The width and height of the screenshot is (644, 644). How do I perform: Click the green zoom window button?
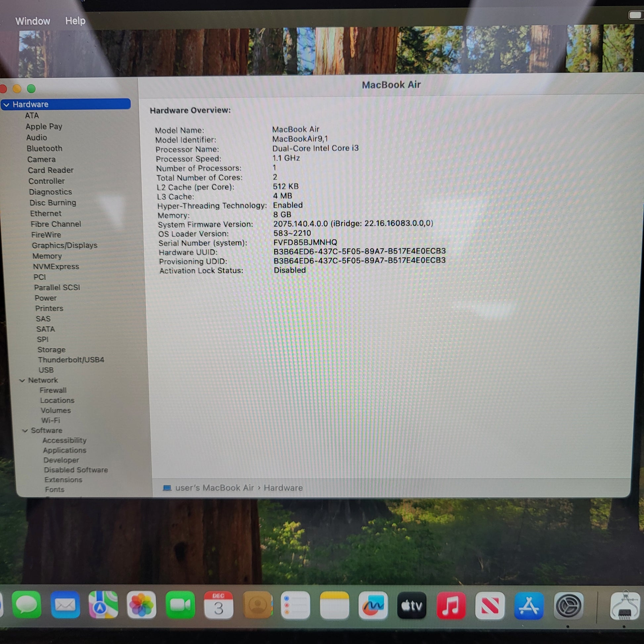[31, 89]
